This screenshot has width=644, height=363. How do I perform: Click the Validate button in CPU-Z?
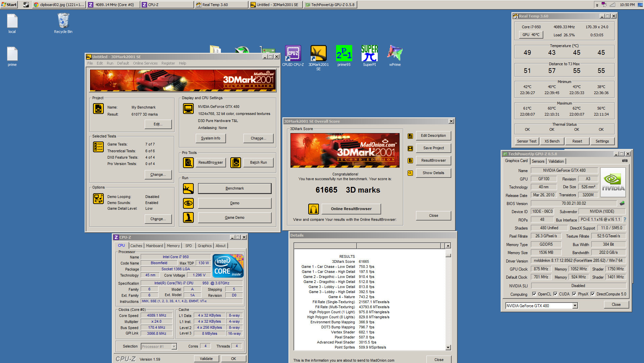pos(206,359)
